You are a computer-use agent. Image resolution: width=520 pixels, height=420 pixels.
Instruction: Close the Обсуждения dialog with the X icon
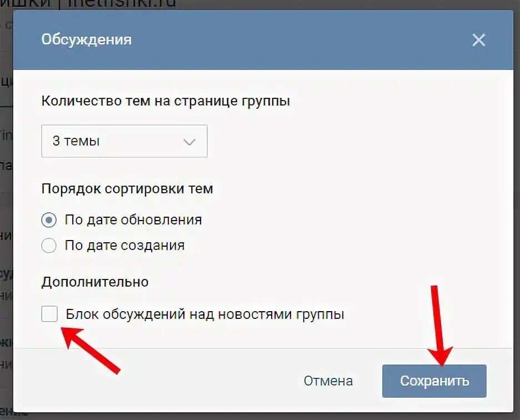click(x=478, y=40)
